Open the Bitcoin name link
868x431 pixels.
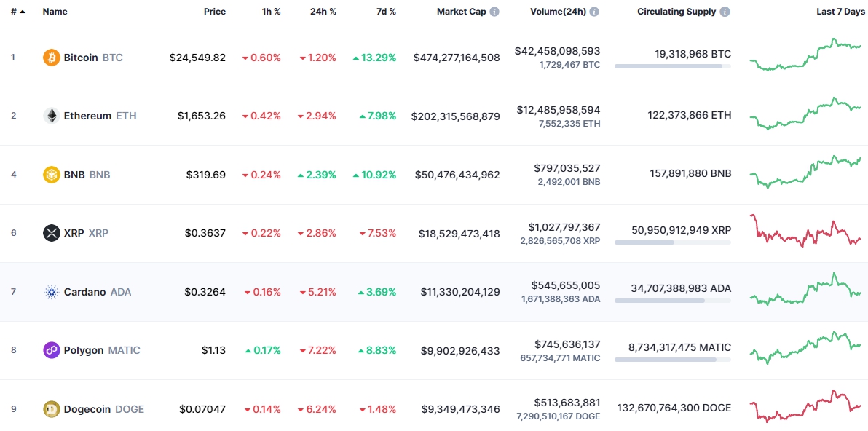[81, 58]
